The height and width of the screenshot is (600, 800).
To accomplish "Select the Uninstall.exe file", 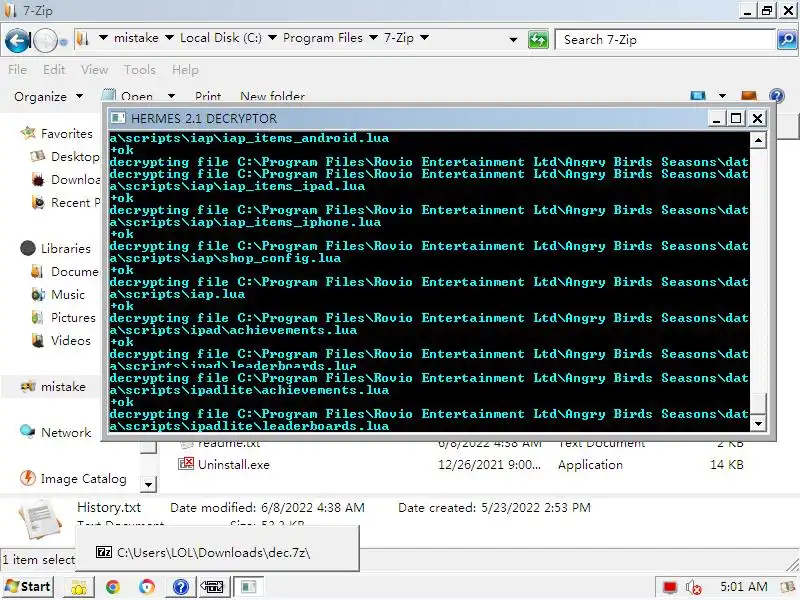I will (234, 465).
